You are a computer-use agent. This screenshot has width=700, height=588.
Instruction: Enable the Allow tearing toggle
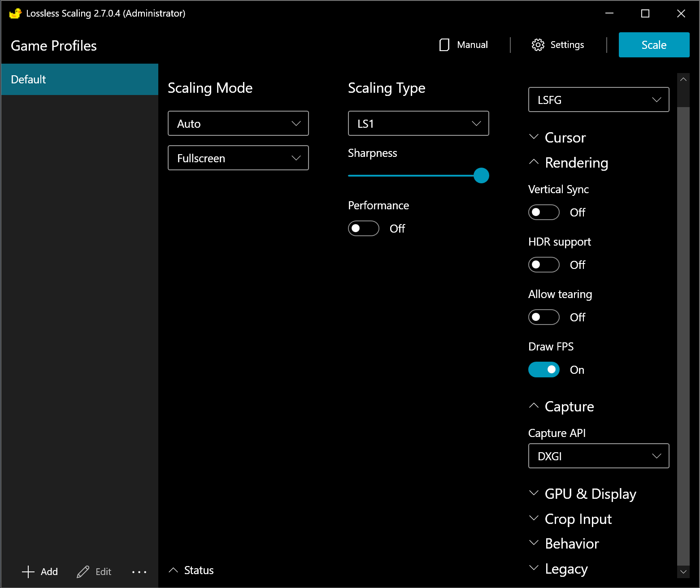544,317
